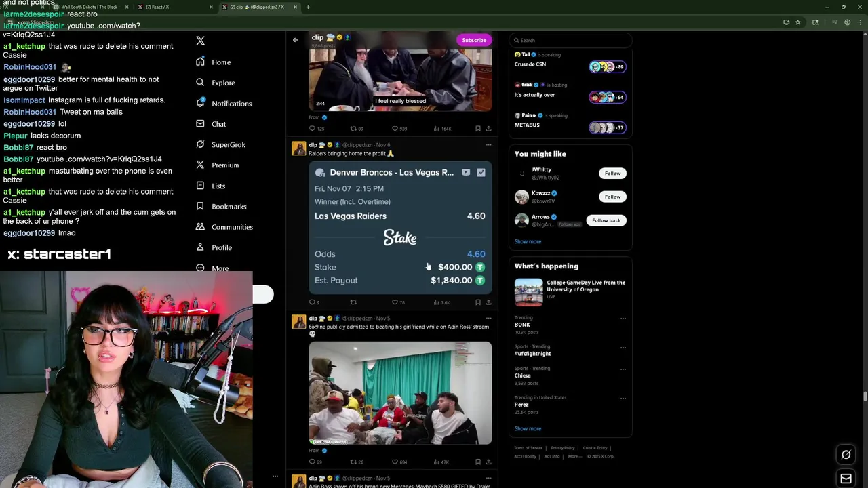
Task: Reply to the Raiders Stake bet post
Action: point(314,302)
